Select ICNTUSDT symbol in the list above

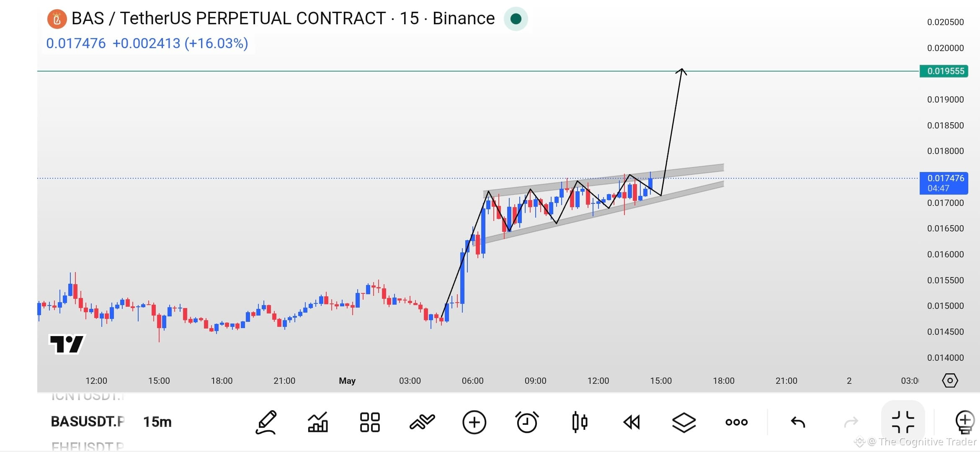[88, 396]
